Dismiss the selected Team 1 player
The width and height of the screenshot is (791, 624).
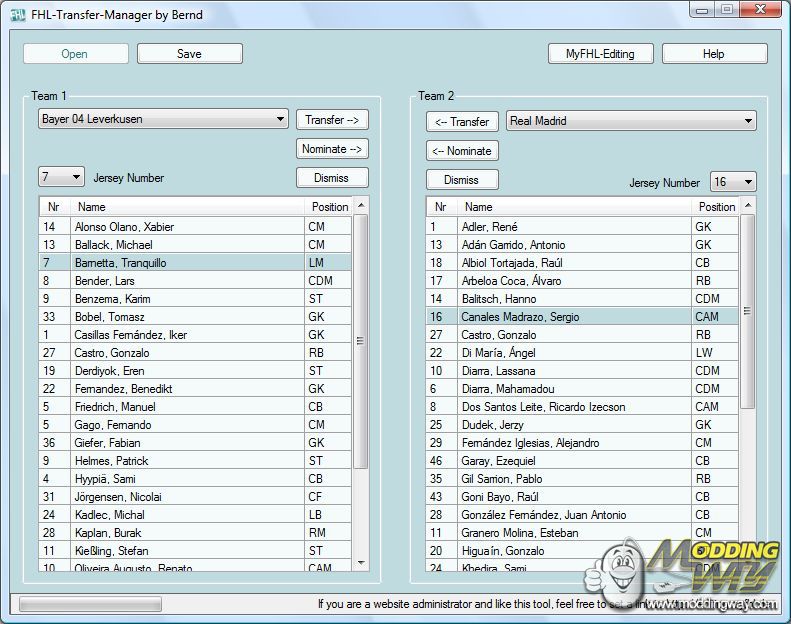coord(332,178)
